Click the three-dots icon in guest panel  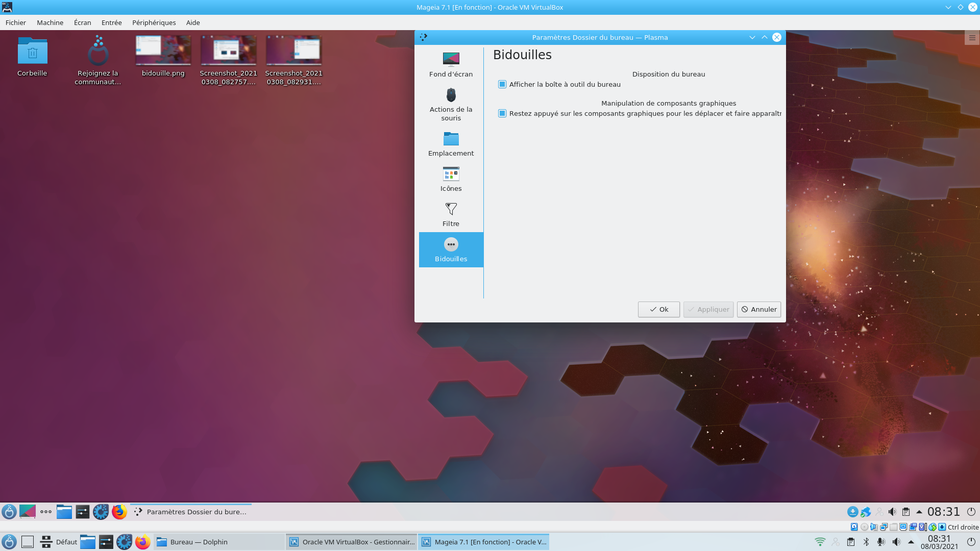46,512
